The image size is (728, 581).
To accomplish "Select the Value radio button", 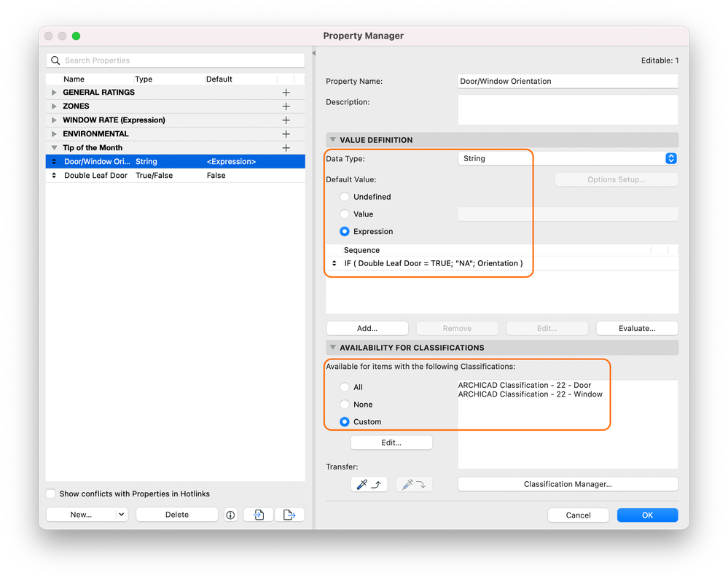I will coord(345,214).
